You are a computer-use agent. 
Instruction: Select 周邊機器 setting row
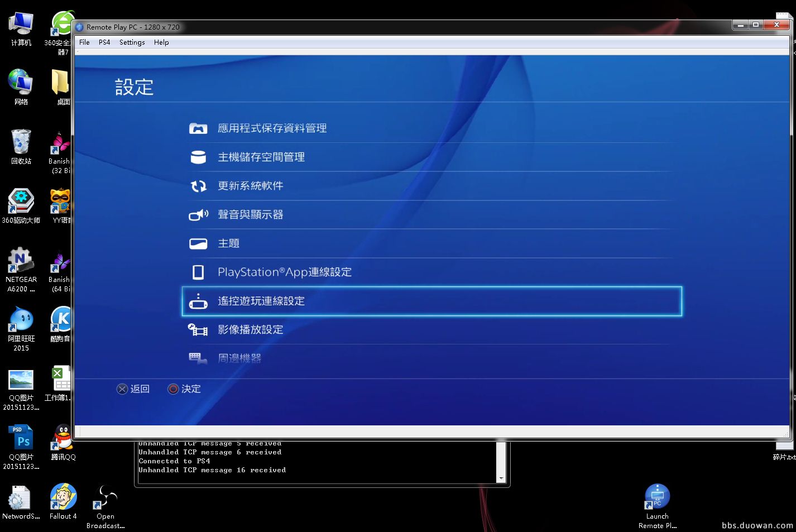tap(431, 358)
